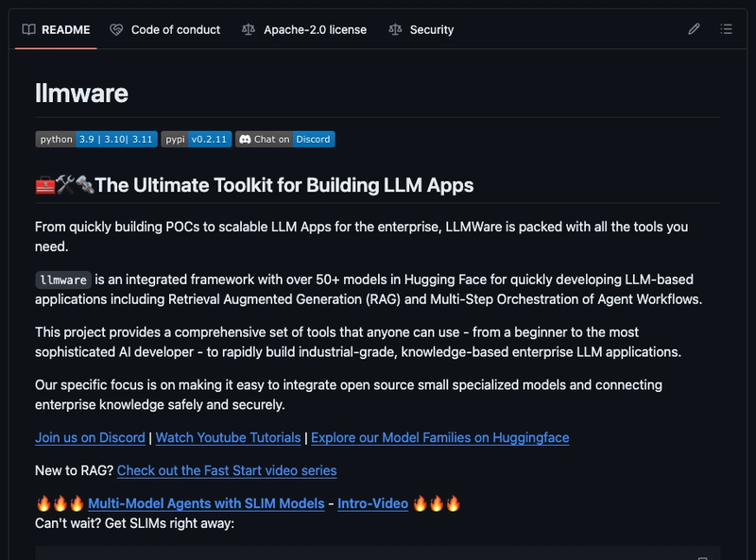This screenshot has width=756, height=560.
Task: Click the pypi v0.2.11 badge
Action: click(x=197, y=139)
